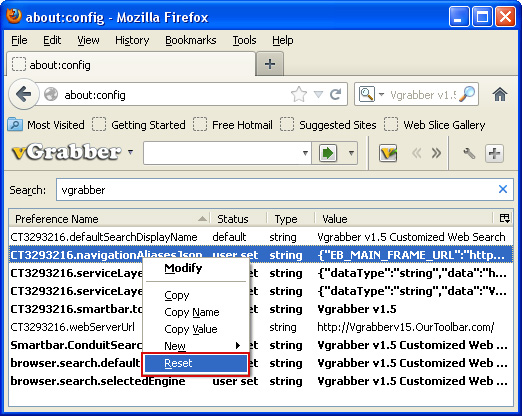Expand the vGrabber logo dropdown arrow
Viewport: 522px width, 416px height.
tap(131, 152)
